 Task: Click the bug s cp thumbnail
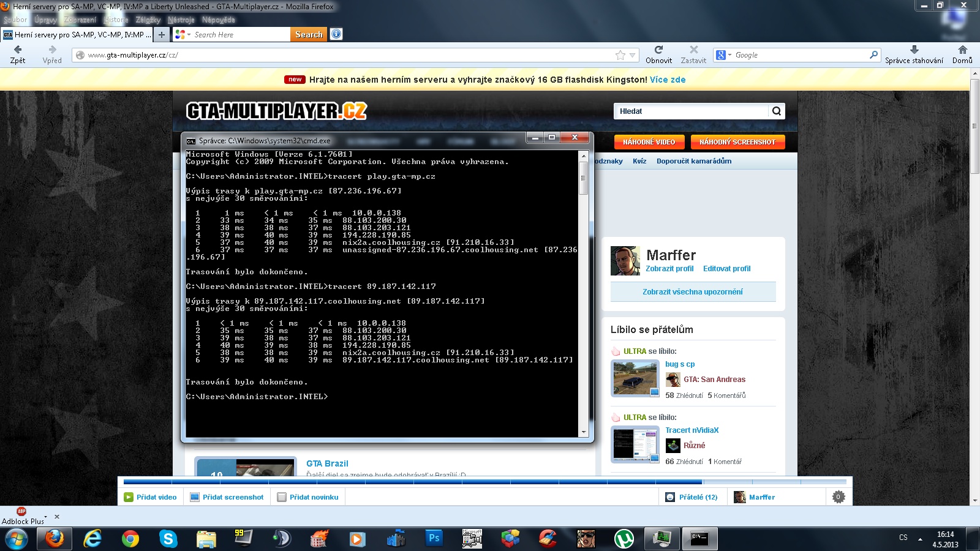[x=635, y=378]
